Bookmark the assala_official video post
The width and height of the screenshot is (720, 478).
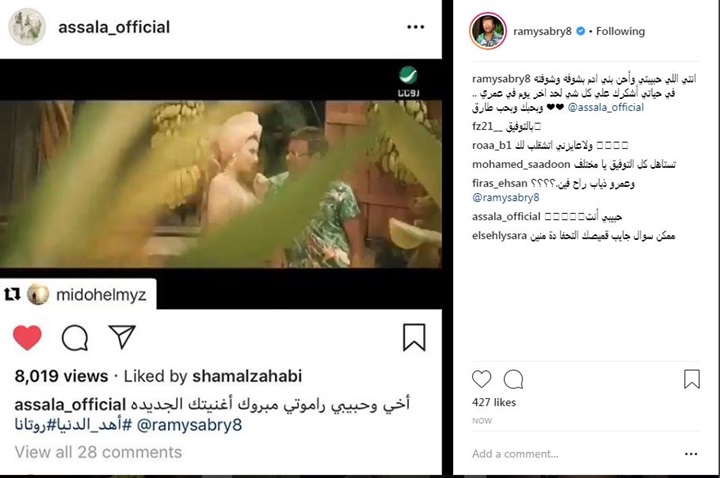pyautogui.click(x=414, y=337)
